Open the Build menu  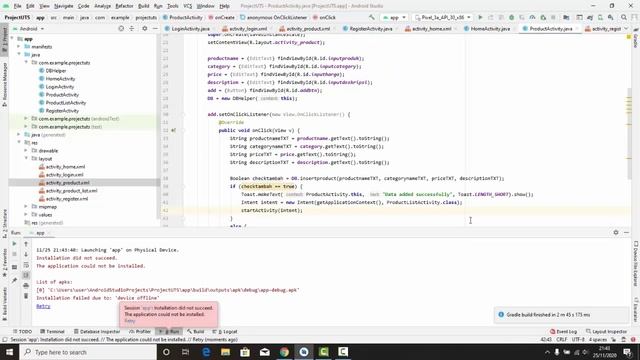[x=144, y=6]
